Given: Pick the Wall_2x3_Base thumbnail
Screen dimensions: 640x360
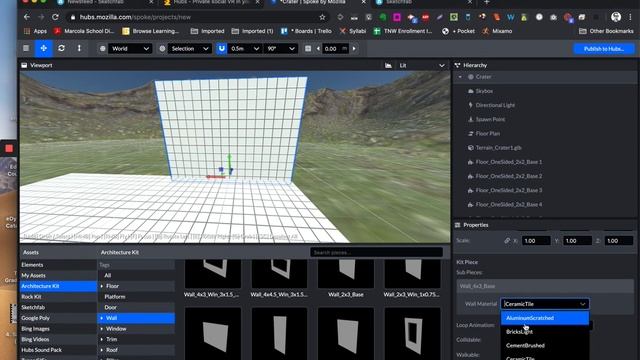Looking at the screenshot, I should [346, 273].
